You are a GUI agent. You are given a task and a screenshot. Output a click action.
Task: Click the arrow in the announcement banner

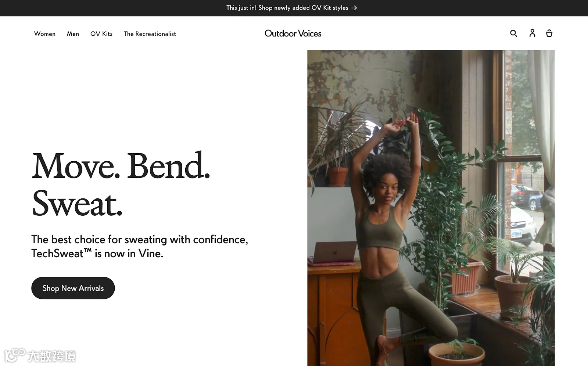354,8
